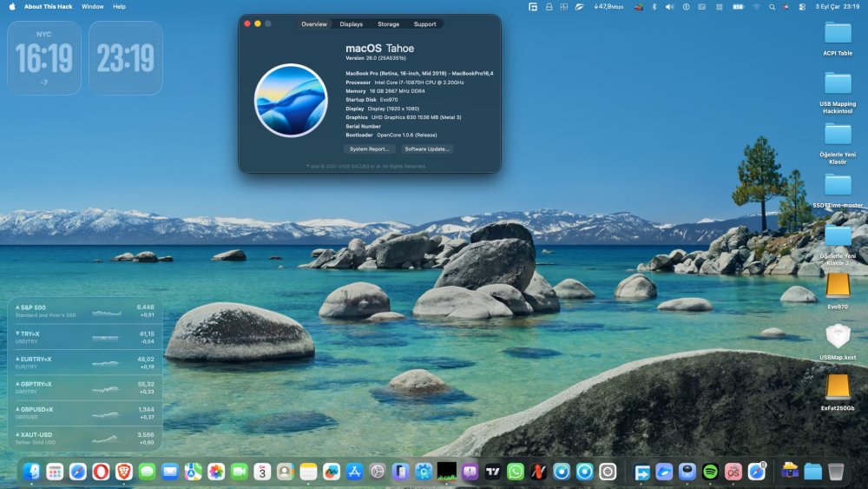
Task: Click the Software Update button
Action: (427, 149)
